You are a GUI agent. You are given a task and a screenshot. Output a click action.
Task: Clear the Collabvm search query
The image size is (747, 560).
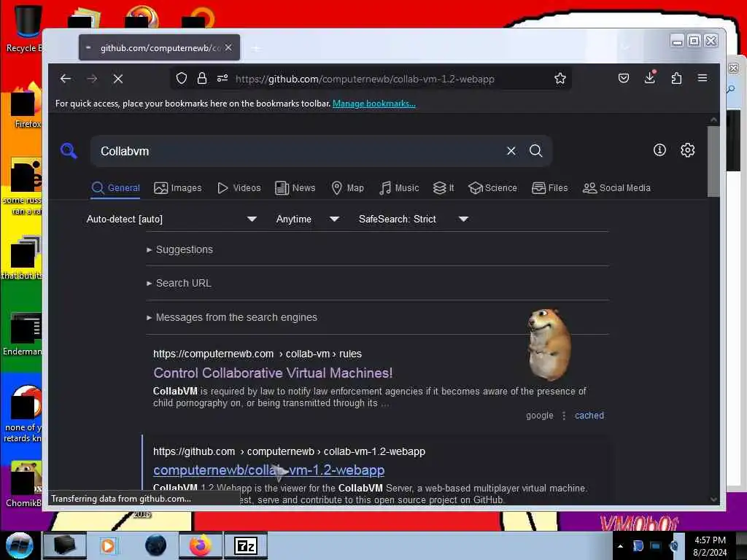coord(511,151)
